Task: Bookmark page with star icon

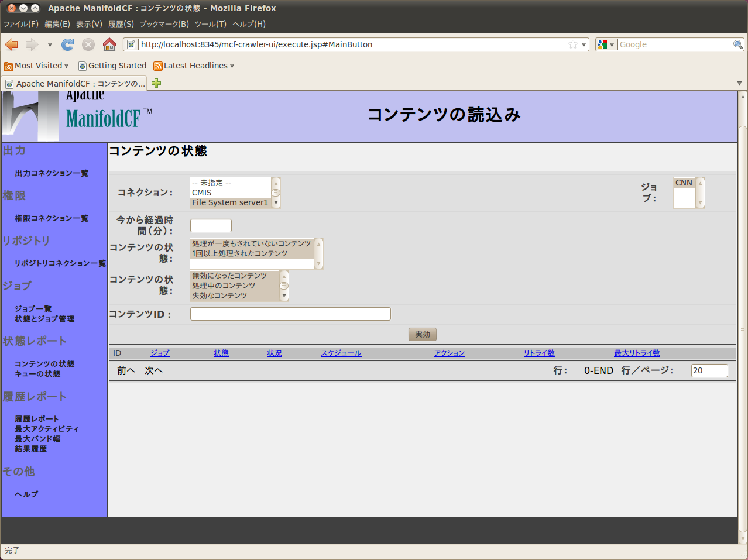Action: pos(573,44)
